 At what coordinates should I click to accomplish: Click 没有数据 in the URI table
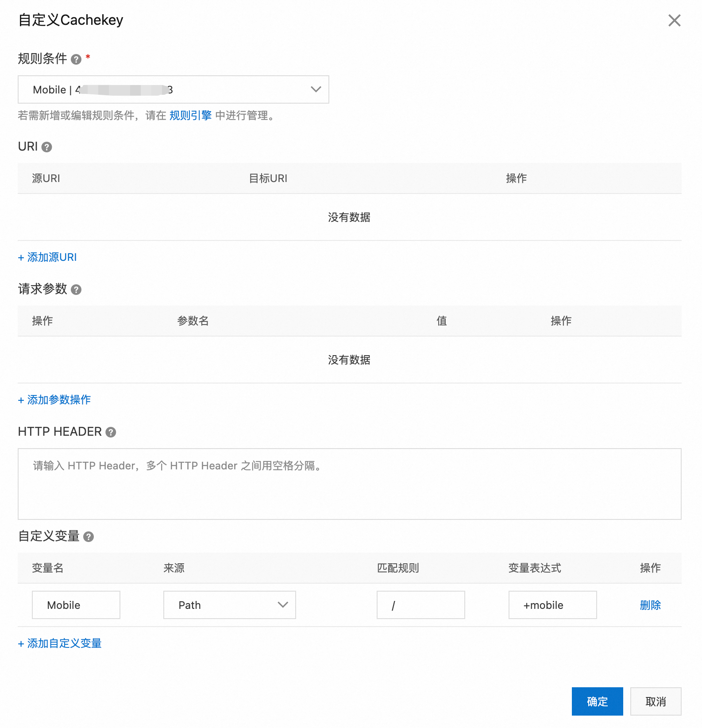pos(349,217)
